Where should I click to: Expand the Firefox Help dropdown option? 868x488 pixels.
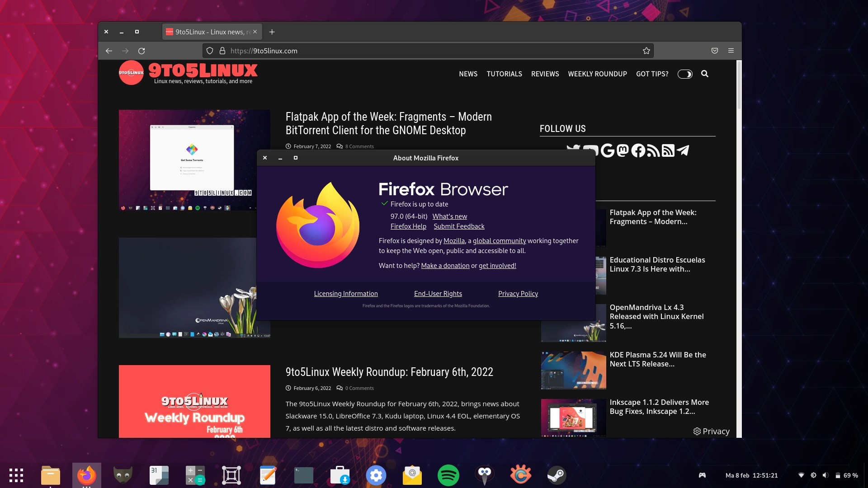[408, 226]
